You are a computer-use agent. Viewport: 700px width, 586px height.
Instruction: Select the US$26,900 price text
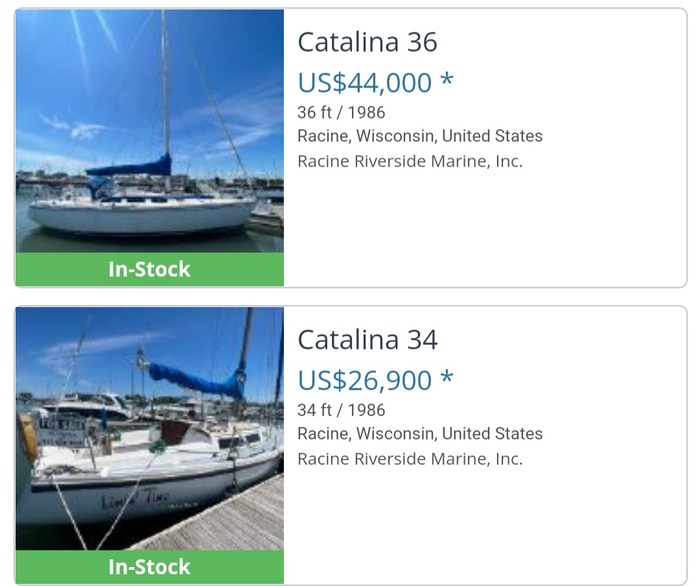(x=365, y=380)
